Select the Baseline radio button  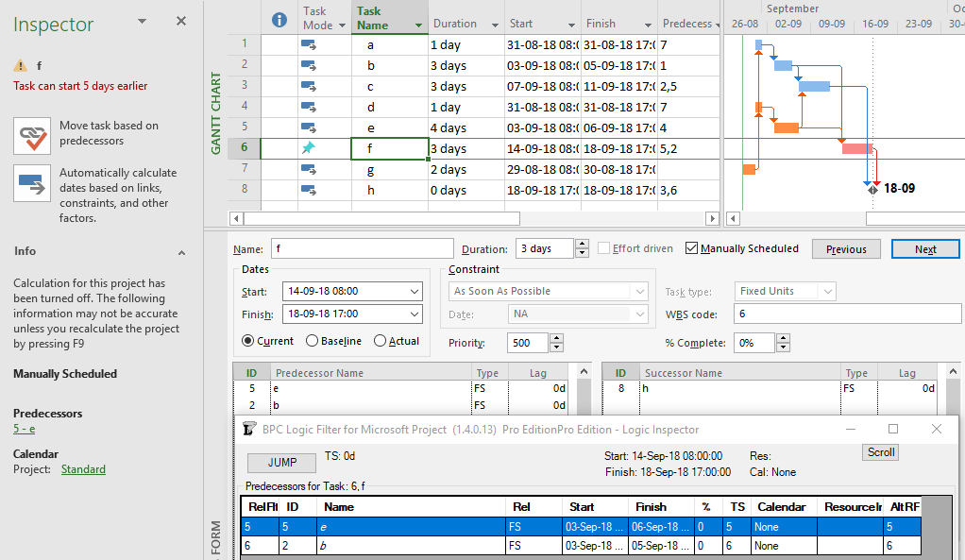(312, 340)
